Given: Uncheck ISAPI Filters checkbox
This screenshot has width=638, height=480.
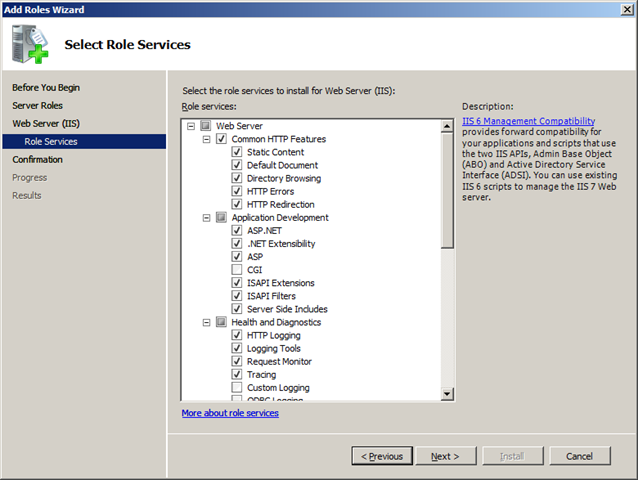Looking at the screenshot, I should pos(237,295).
